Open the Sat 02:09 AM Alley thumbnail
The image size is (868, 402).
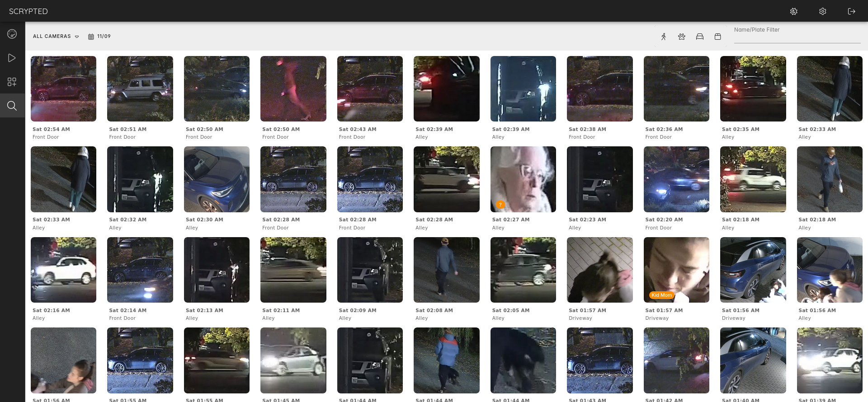click(x=370, y=270)
